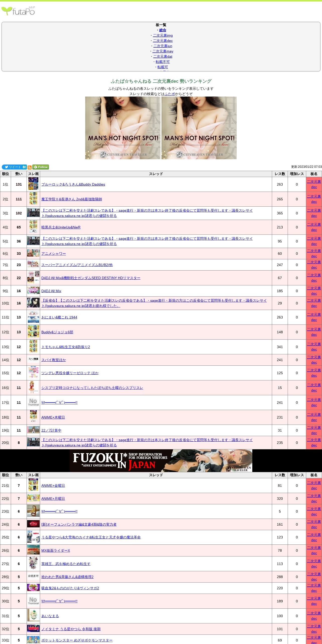Click thumbnail of 1位 ブルーロック thread

point(33,184)
